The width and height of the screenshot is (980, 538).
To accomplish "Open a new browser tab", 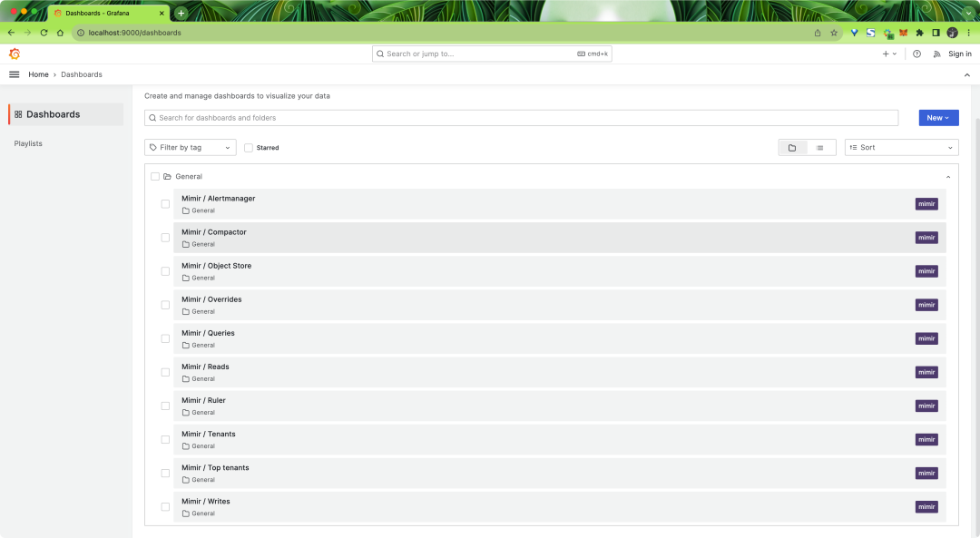I will pyautogui.click(x=181, y=13).
